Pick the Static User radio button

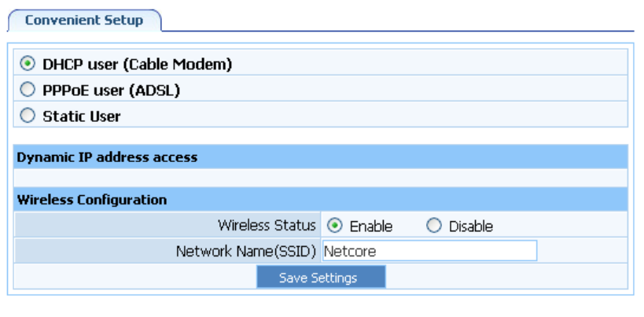point(28,116)
